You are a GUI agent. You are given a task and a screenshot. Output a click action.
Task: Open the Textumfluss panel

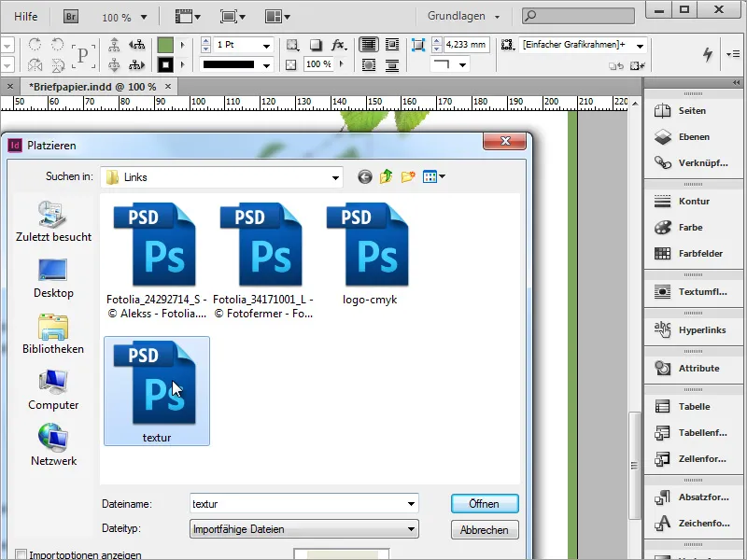pyautogui.click(x=692, y=292)
